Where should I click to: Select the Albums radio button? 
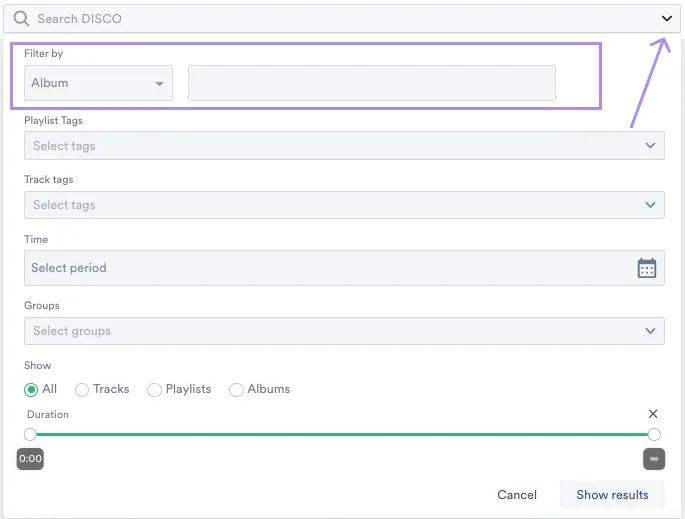[x=236, y=389]
